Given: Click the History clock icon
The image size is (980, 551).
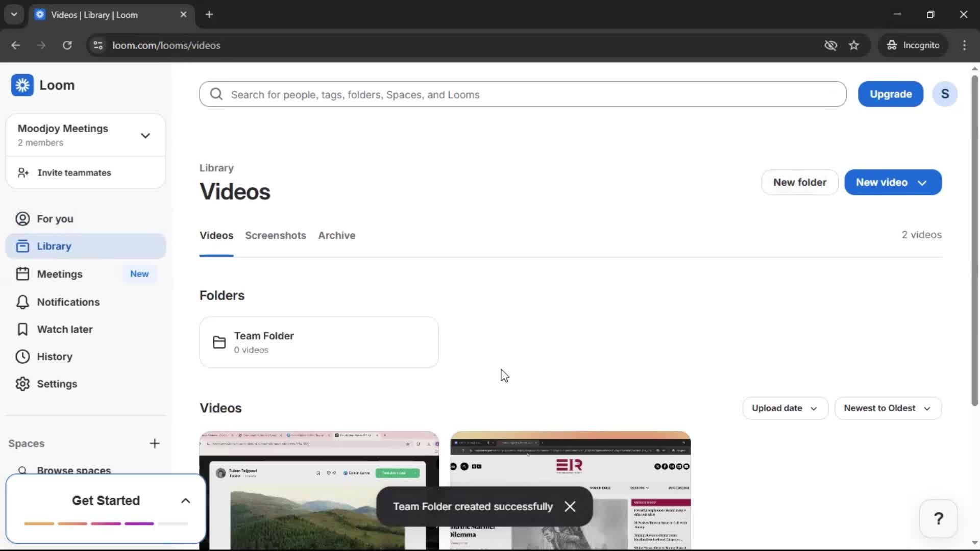Looking at the screenshot, I should tap(22, 357).
